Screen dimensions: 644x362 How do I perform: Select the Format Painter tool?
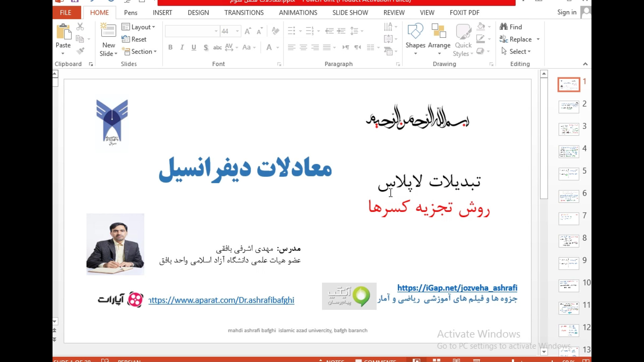click(80, 51)
